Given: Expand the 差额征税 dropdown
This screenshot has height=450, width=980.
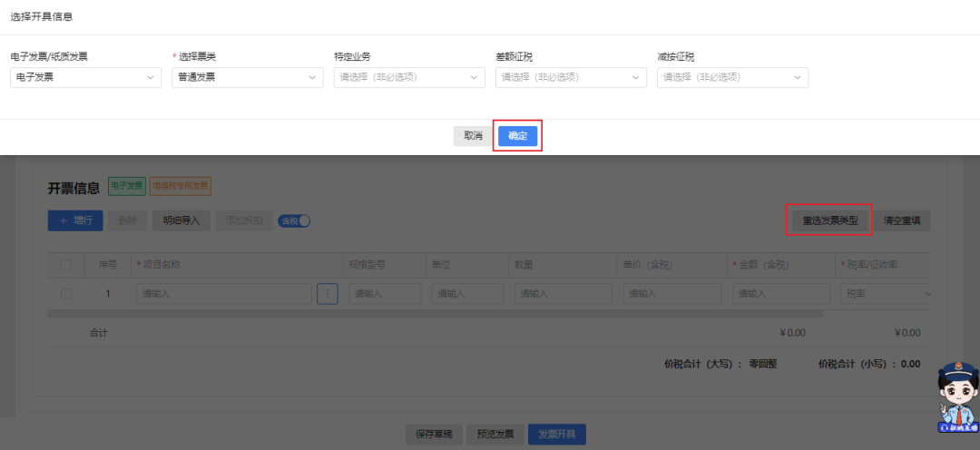Looking at the screenshot, I should pos(572,77).
